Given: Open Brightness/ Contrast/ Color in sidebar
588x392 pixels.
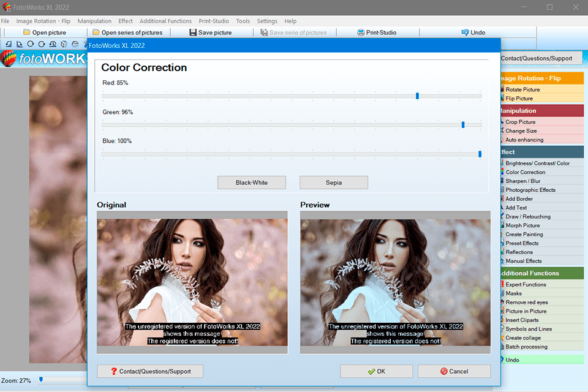Looking at the screenshot, I should tap(542, 163).
